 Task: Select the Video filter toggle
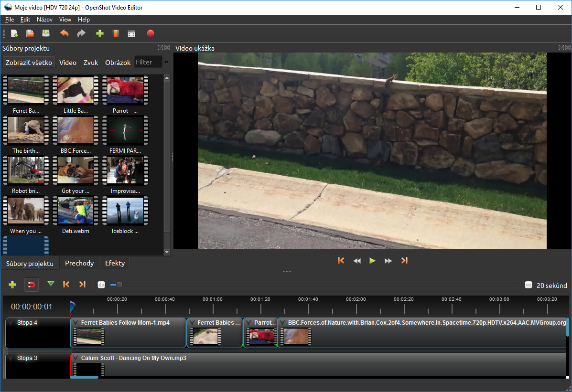(67, 63)
